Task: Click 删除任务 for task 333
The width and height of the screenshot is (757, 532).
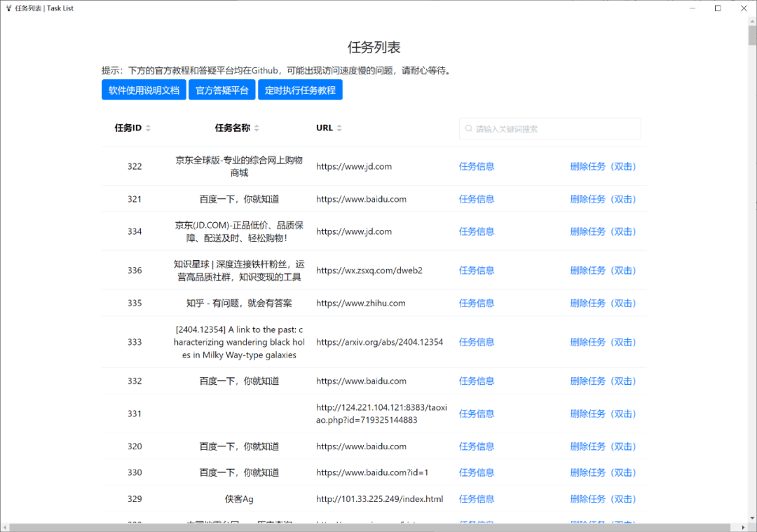Action: [x=603, y=342]
